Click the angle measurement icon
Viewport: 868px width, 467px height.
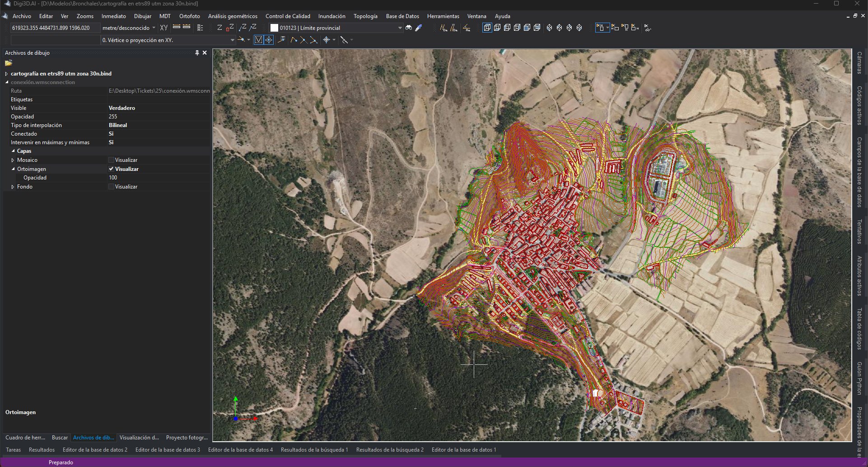tap(467, 28)
